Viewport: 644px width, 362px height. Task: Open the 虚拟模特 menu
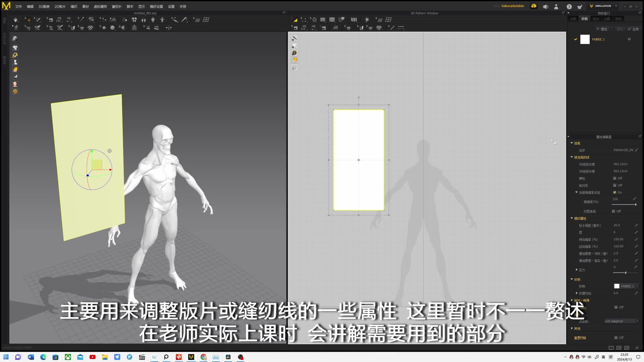(x=100, y=6)
